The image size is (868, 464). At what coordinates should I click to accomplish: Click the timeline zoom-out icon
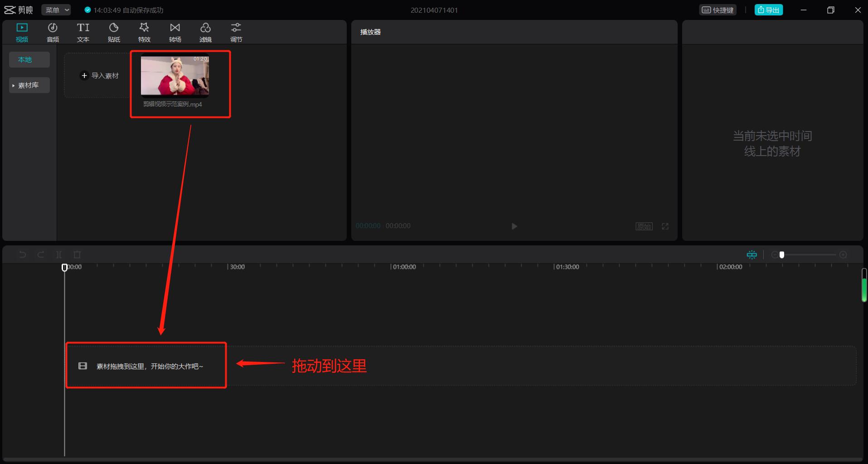(x=775, y=255)
